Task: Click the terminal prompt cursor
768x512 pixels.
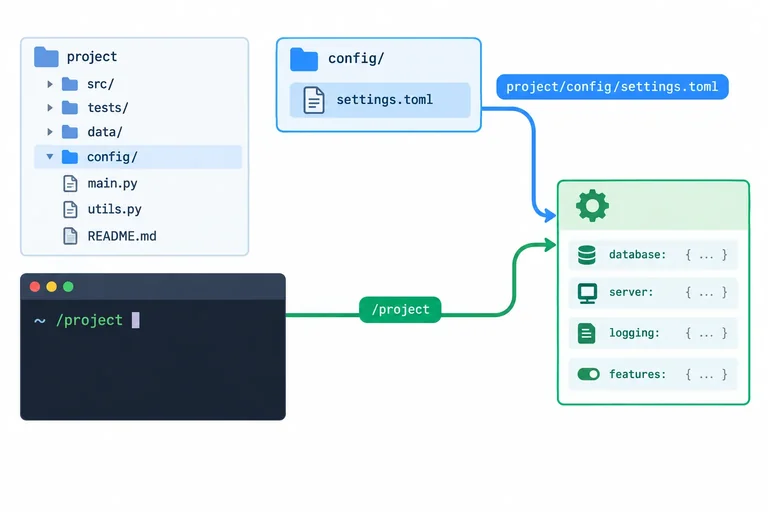Action: 136,320
